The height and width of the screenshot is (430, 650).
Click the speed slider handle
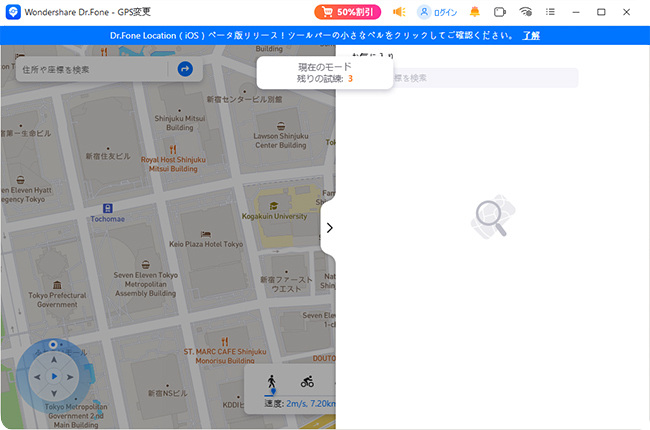tap(272, 394)
